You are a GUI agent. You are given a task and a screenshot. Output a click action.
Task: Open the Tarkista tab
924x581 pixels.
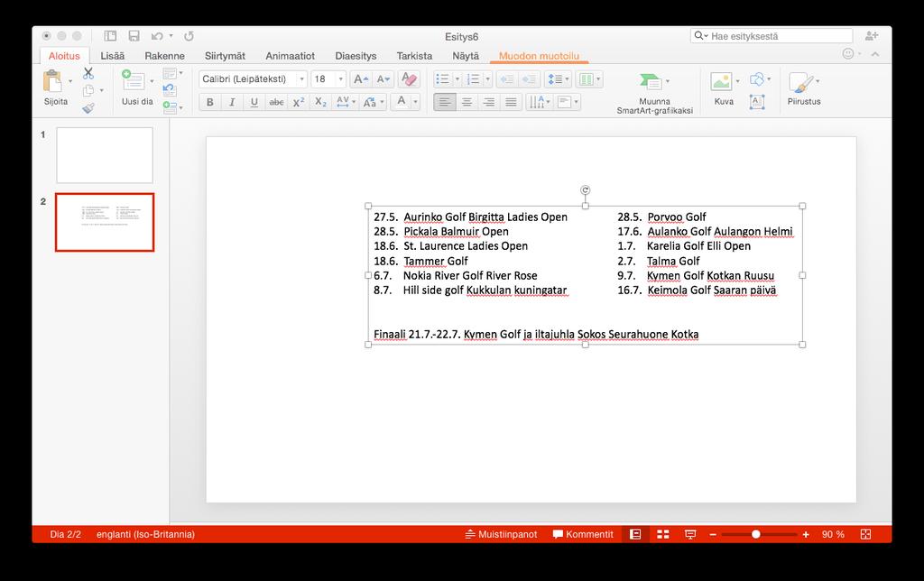point(414,56)
